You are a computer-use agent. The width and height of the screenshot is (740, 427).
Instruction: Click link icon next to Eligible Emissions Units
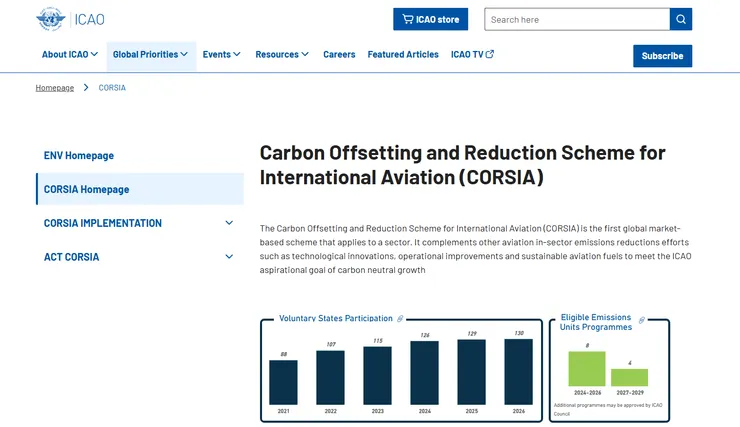coord(642,320)
